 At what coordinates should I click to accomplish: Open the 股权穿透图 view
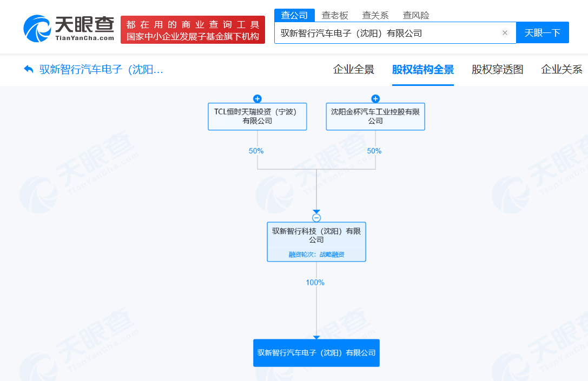pos(496,70)
